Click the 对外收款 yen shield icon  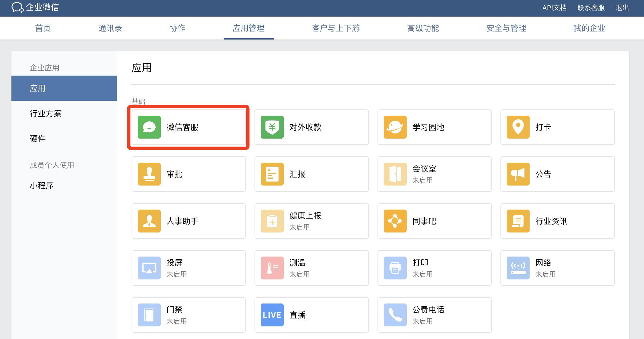[x=272, y=127]
